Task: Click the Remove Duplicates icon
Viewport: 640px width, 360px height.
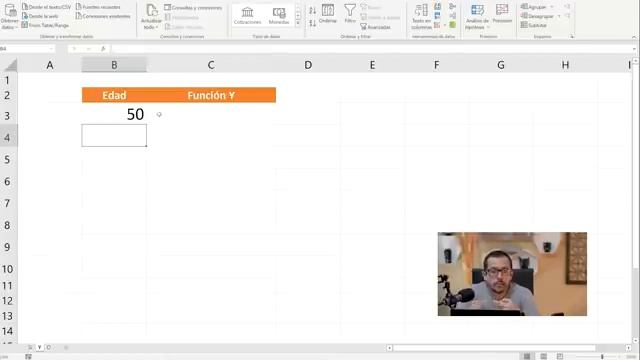Action: [438, 16]
